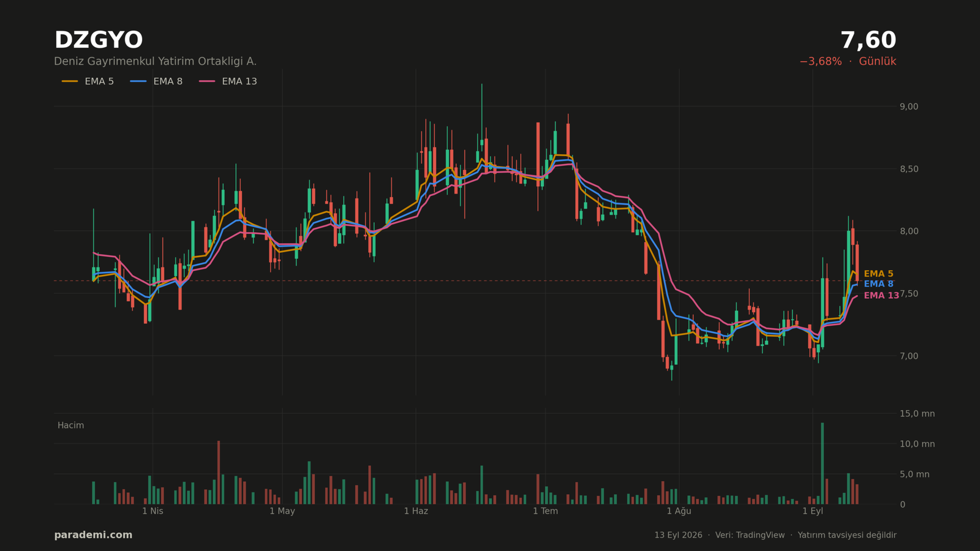Click the 13 Eyl 2026 date in footer
The image size is (980, 551).
click(678, 535)
